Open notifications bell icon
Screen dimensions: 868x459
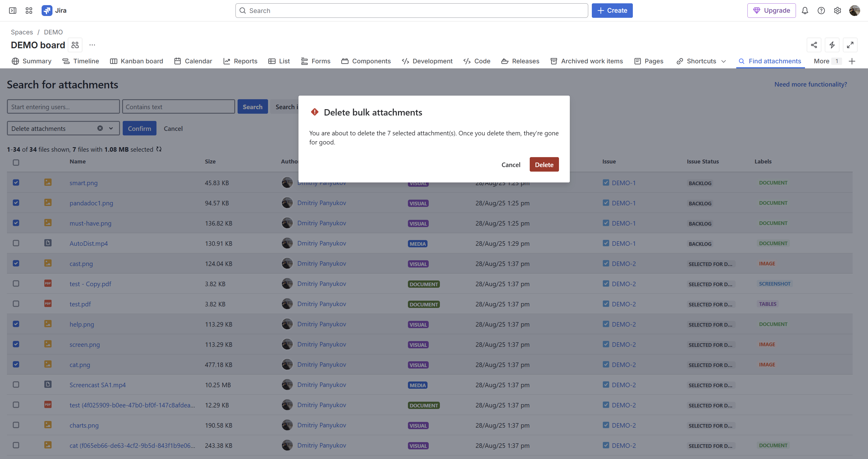(805, 11)
